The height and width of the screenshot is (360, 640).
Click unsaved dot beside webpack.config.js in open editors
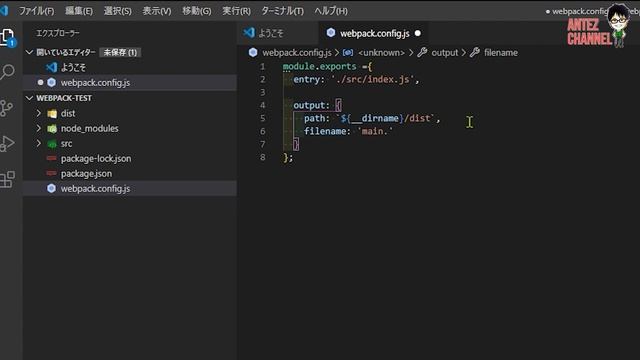40,82
